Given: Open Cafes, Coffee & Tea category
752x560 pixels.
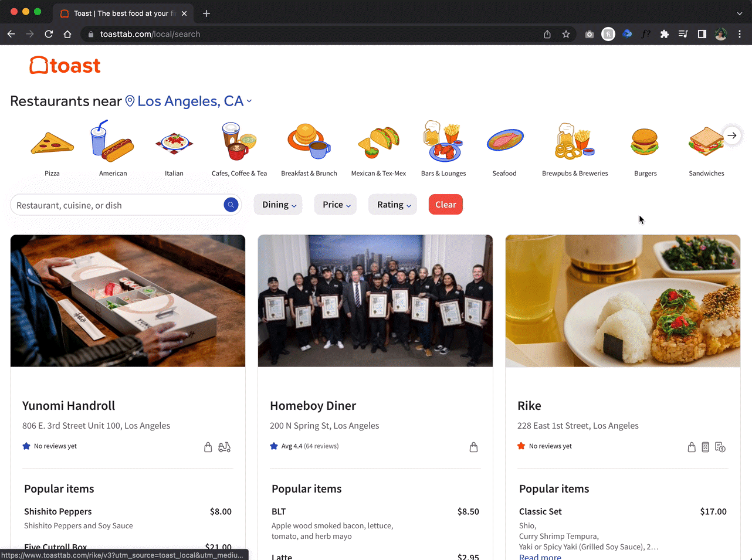Looking at the screenshot, I should (x=239, y=141).
